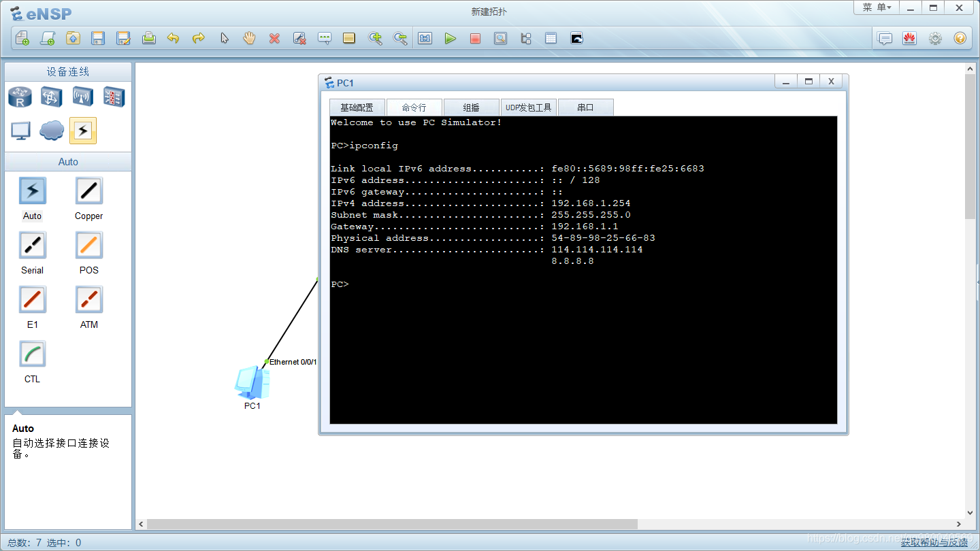Click the canvas horizontal scrollbar thumb

(392, 524)
